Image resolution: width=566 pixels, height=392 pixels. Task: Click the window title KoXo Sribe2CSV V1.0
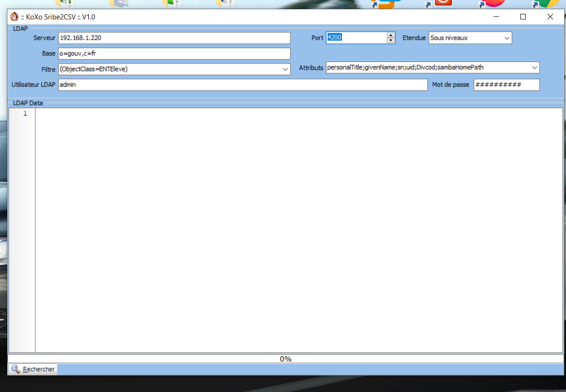click(58, 17)
